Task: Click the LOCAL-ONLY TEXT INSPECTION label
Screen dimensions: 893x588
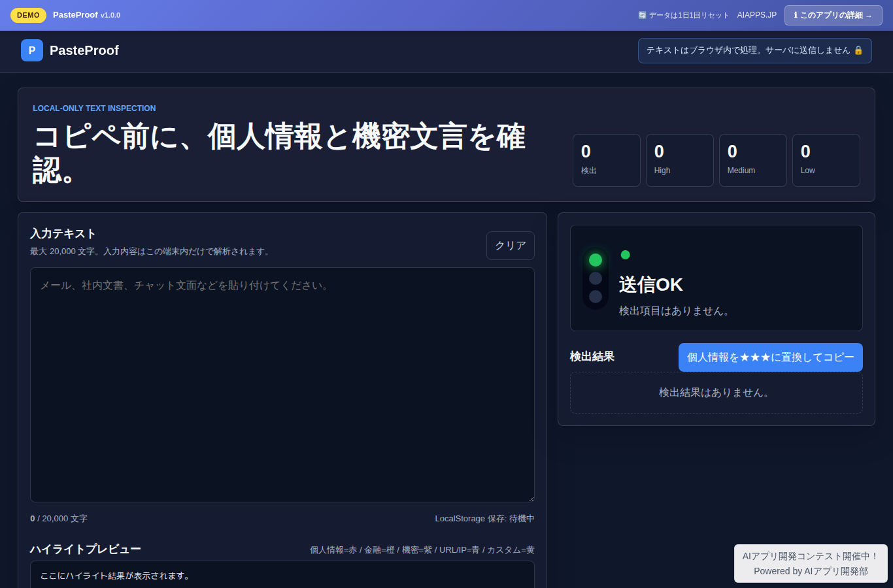Action: point(94,108)
